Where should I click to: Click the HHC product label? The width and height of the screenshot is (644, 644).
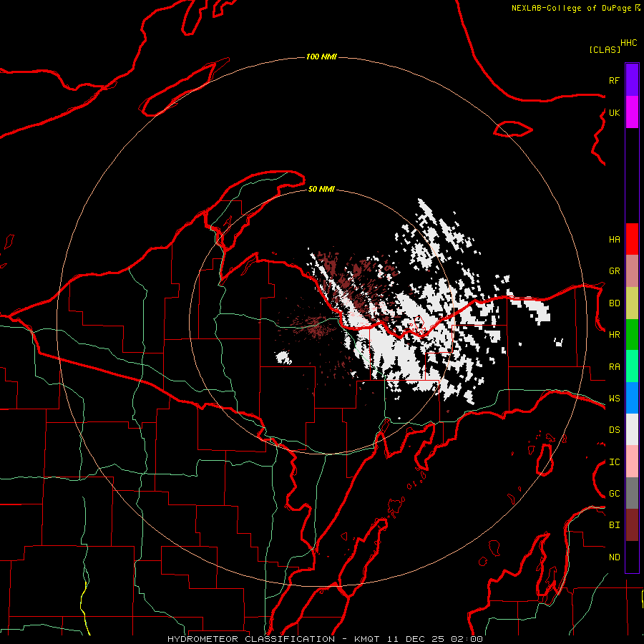tap(629, 43)
